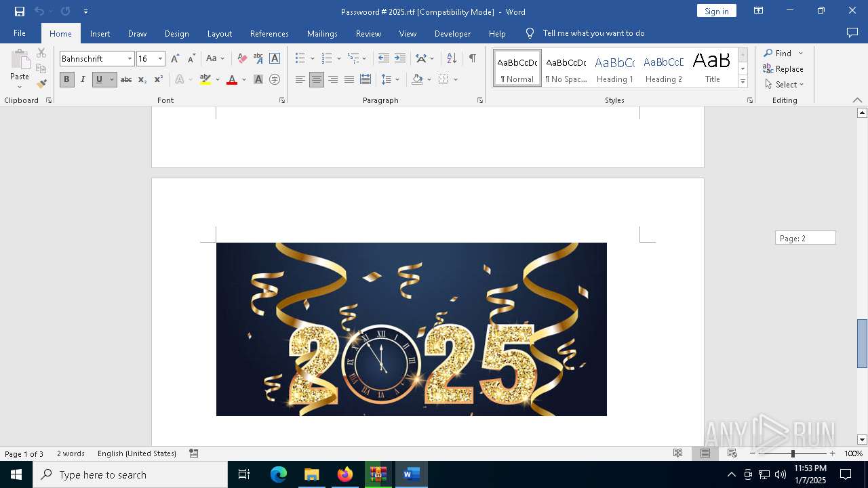
Task: Click the Replace button
Action: pyautogui.click(x=783, y=68)
